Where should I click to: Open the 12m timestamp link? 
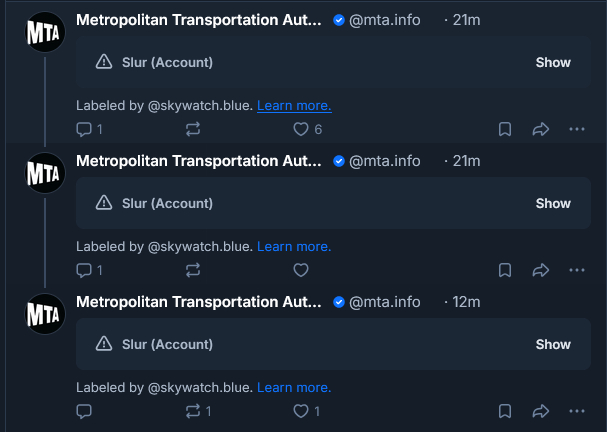pyautogui.click(x=466, y=302)
